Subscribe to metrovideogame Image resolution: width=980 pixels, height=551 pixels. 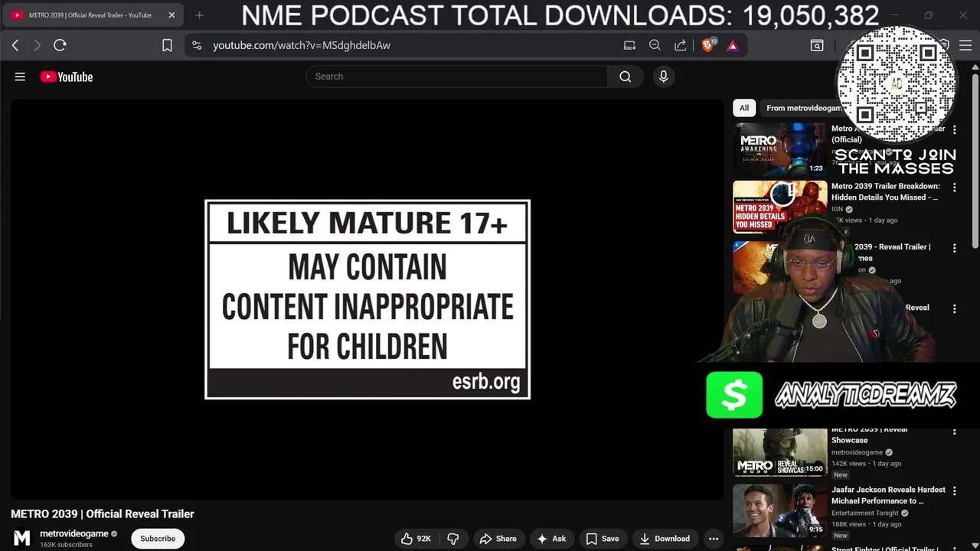point(158,539)
